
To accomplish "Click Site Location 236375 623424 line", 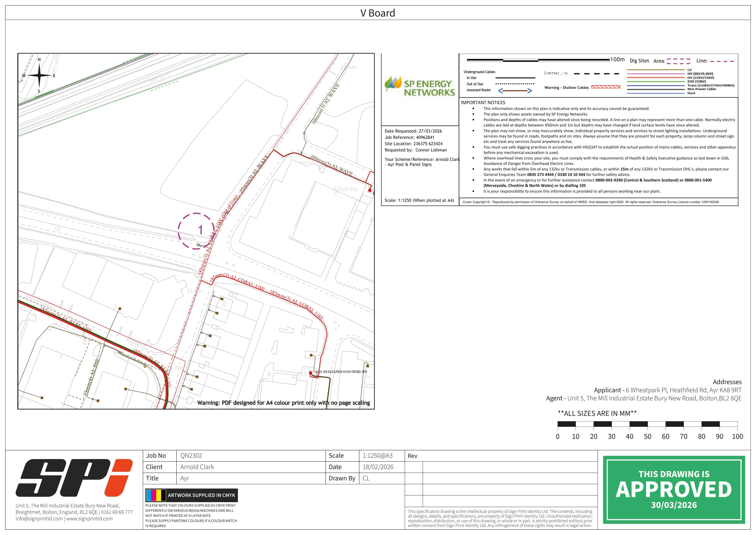I will click(x=414, y=144).
